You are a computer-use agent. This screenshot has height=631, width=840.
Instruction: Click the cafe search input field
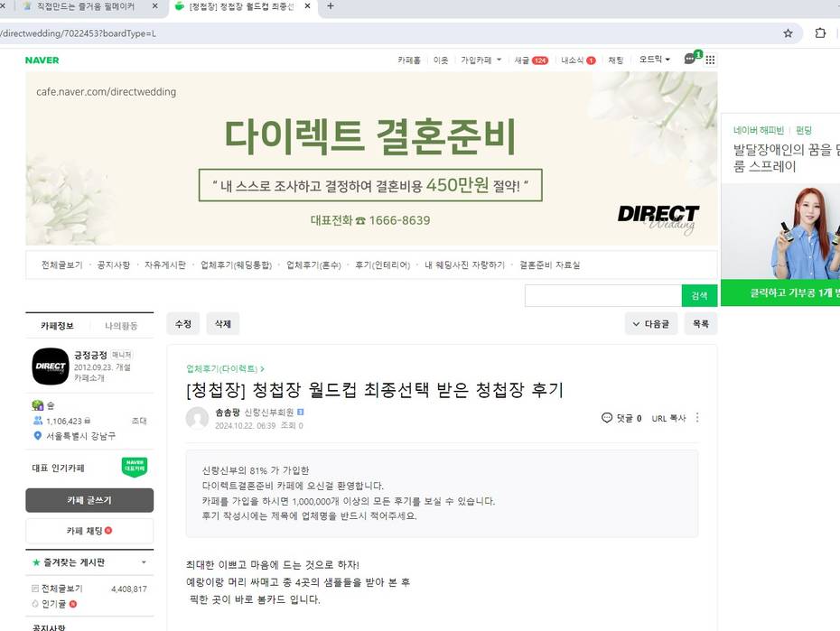[x=603, y=295]
